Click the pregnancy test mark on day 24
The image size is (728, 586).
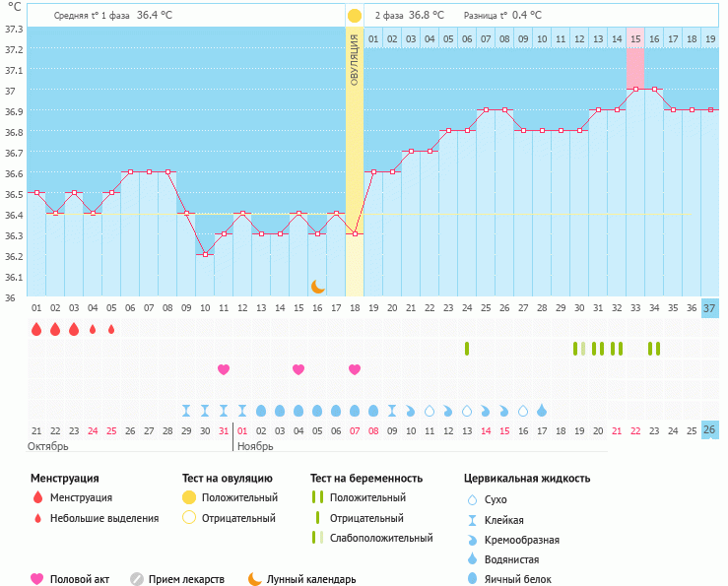pos(467,349)
